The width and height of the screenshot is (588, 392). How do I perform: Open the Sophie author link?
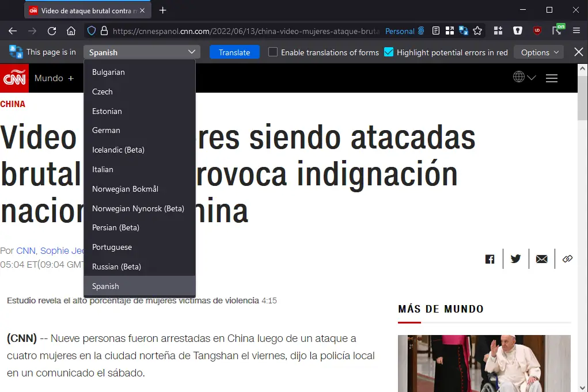click(x=62, y=250)
